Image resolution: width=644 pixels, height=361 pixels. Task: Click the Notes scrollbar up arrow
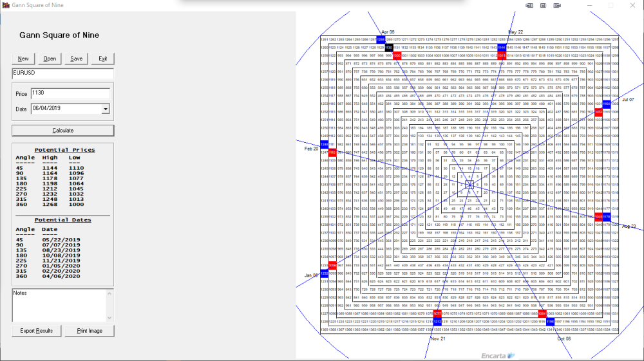coord(109,293)
